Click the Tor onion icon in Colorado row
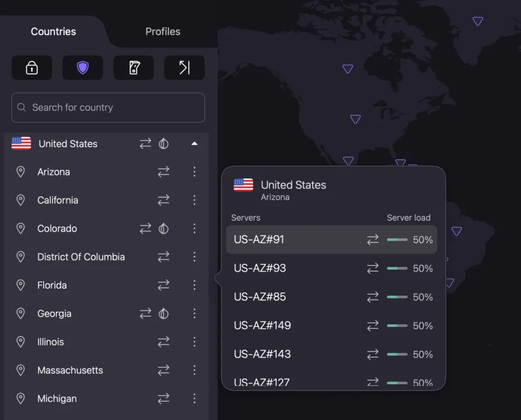Viewport: 521px width, 420px height. click(x=163, y=228)
